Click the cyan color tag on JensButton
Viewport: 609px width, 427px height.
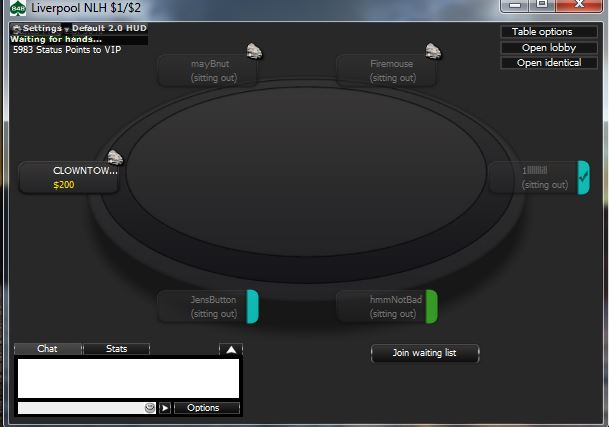click(x=252, y=307)
